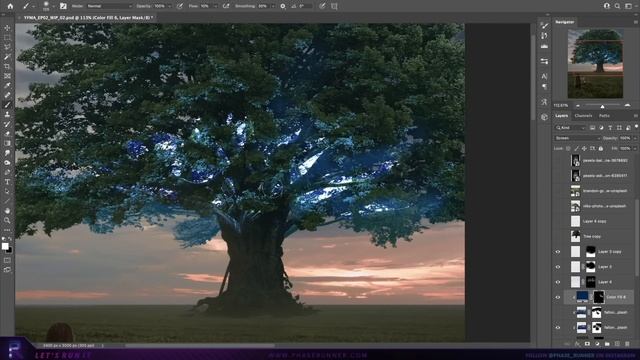This screenshot has width=640, height=360.
Task: Open the layer Opacity dropdown
Action: pos(635,138)
